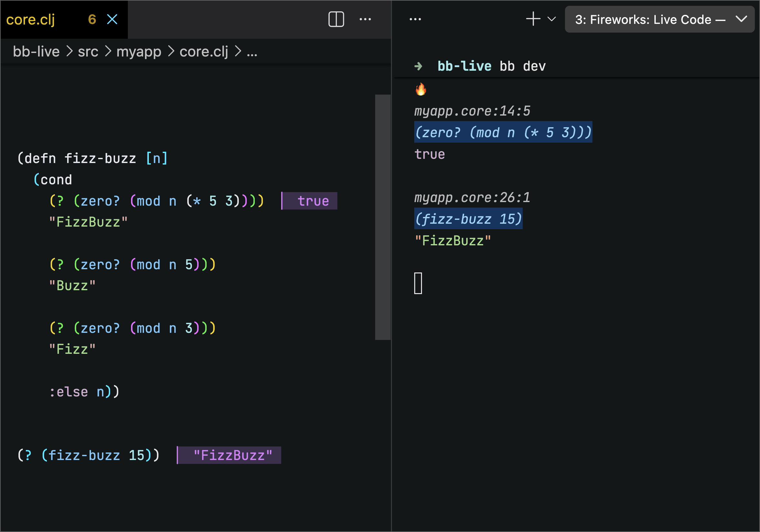Viewport: 760px width, 532px height.
Task: Click the src breadcrumb folder
Action: pos(88,52)
